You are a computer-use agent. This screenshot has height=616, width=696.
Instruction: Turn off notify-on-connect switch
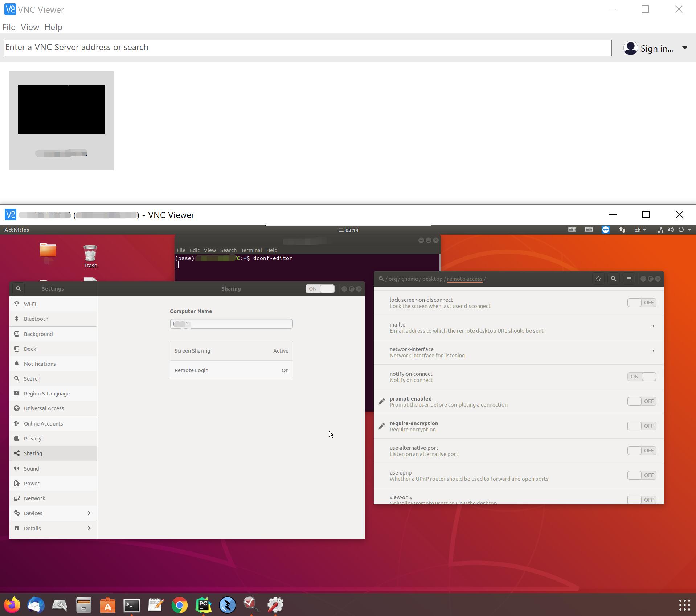tap(642, 377)
